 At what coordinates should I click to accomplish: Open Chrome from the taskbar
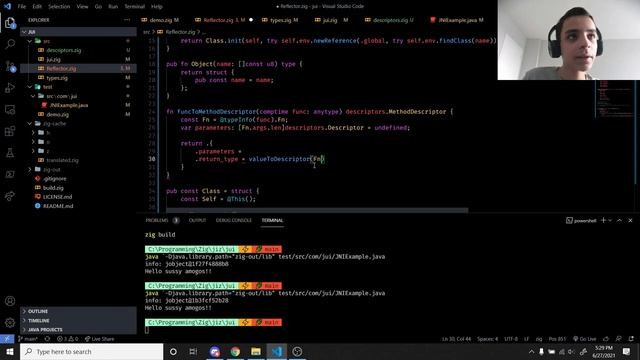click(x=235, y=351)
